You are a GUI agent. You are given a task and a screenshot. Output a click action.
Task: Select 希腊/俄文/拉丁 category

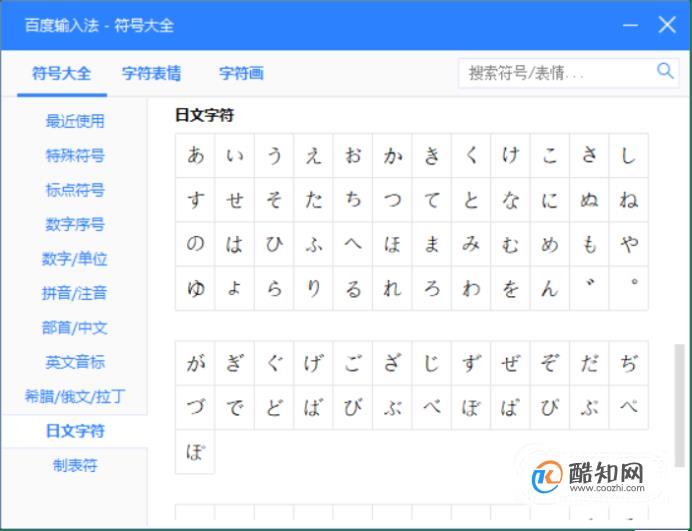(x=75, y=396)
